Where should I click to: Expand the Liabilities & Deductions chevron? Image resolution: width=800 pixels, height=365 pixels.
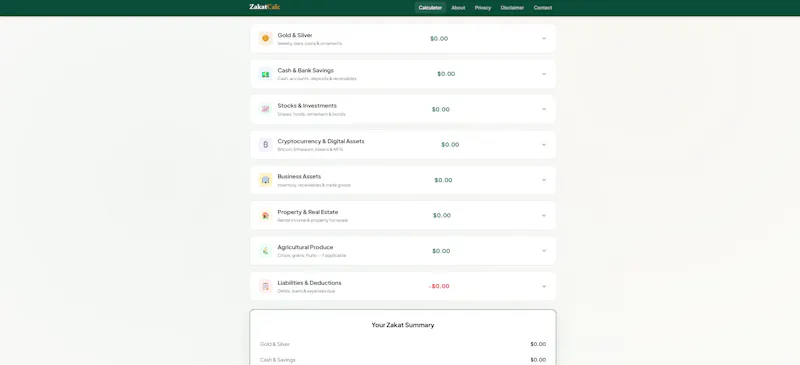(544, 286)
